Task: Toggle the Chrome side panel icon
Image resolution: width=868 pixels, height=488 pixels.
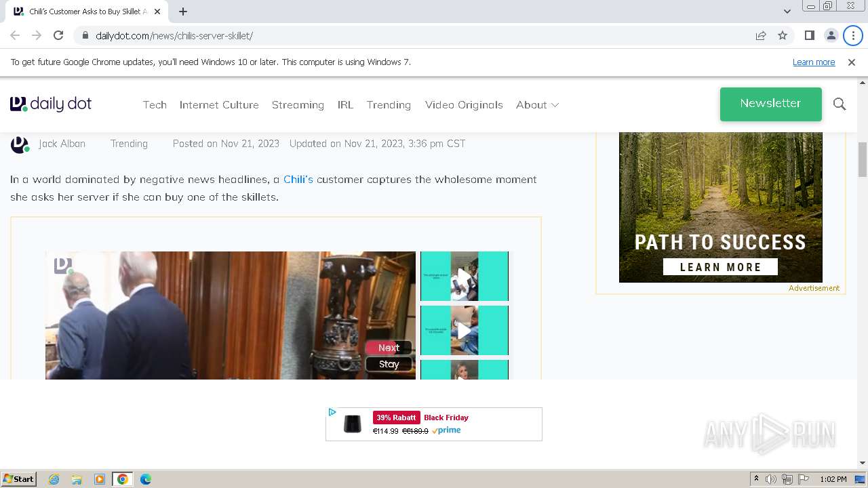Action: [809, 35]
